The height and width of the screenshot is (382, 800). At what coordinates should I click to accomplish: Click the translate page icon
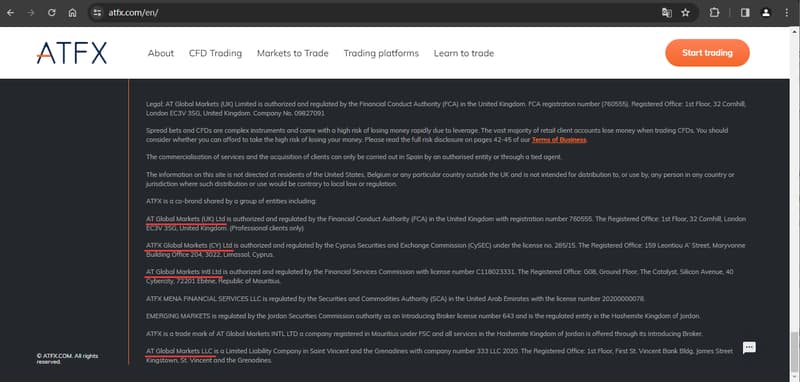pyautogui.click(x=666, y=13)
